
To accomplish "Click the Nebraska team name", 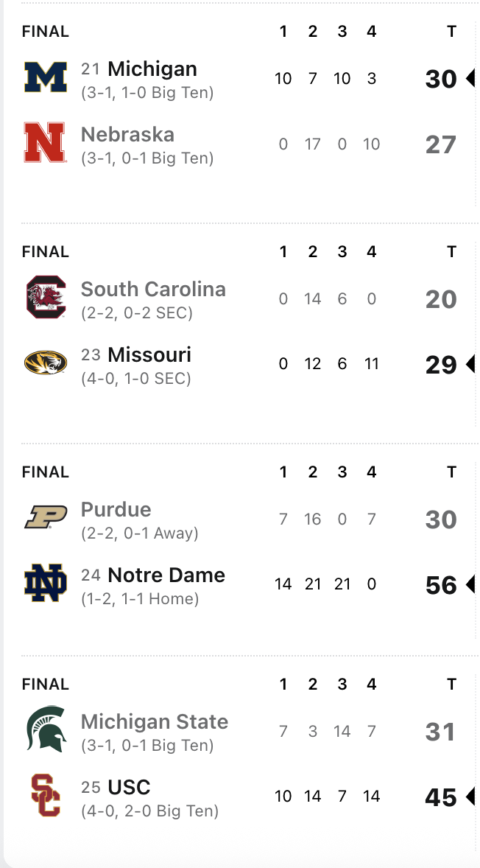I will tap(127, 135).
